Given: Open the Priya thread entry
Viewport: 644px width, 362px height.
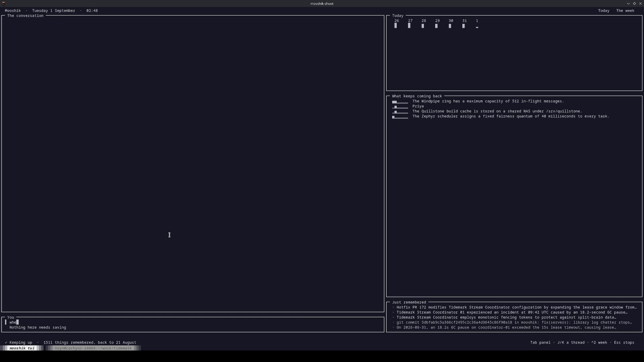Looking at the screenshot, I should point(418,106).
